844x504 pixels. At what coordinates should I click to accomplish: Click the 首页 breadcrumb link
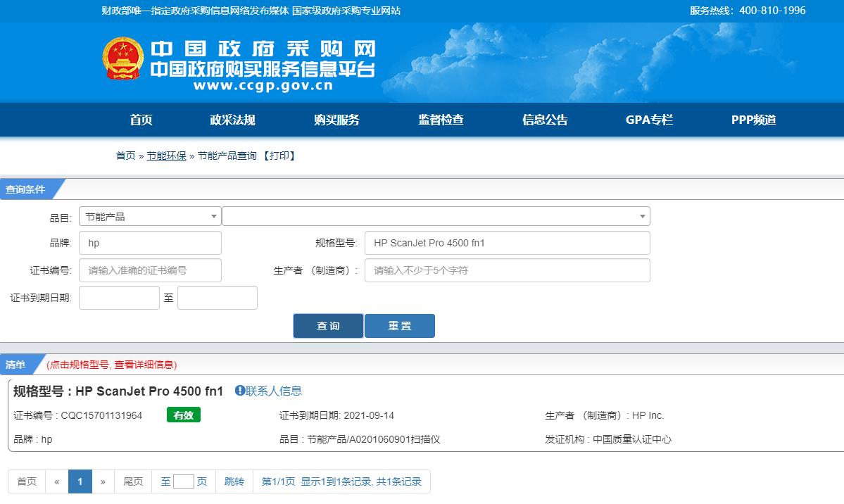click(125, 156)
